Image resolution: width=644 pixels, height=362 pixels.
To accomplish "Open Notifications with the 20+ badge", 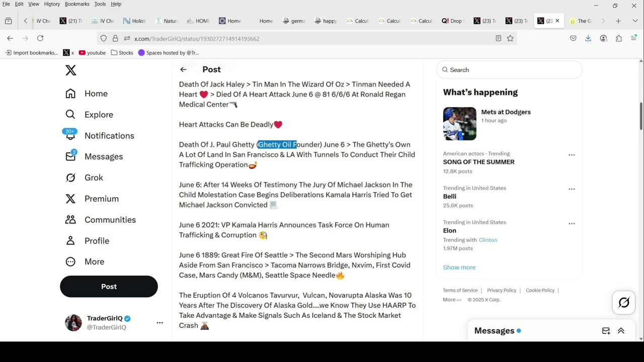I will pos(99,136).
